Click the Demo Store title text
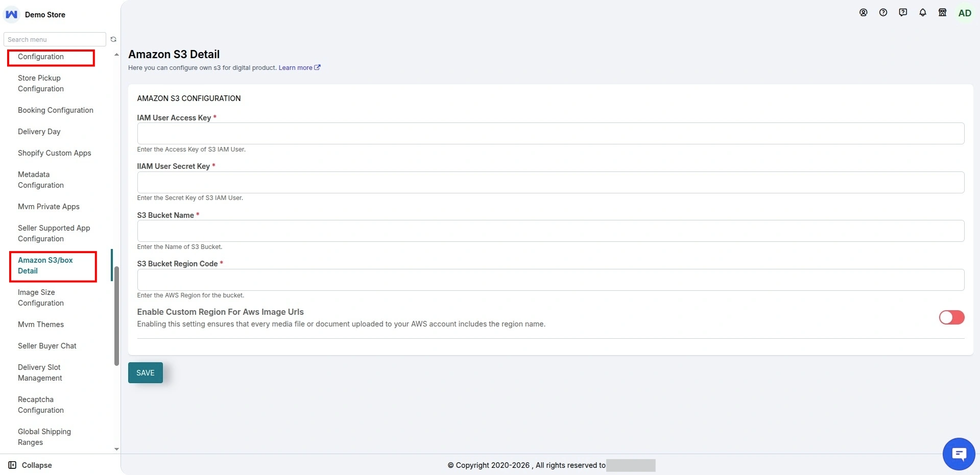Viewport: 980px width, 475px height. (x=45, y=15)
